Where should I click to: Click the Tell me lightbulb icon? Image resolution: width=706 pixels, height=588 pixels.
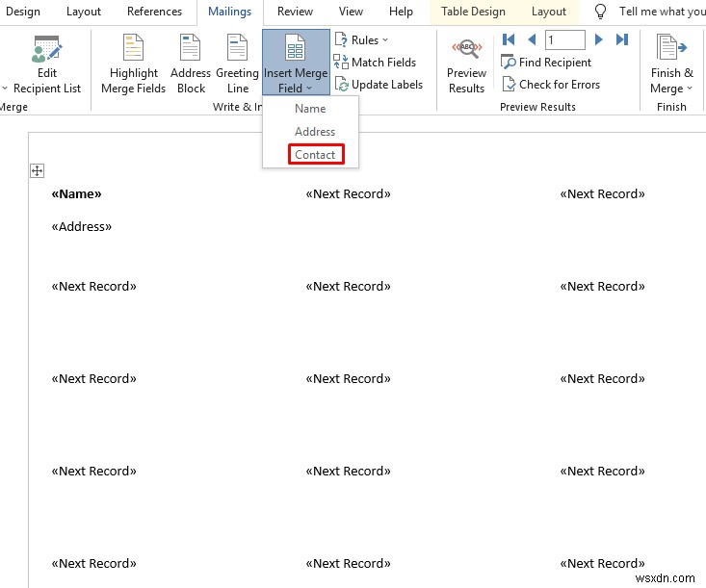[x=600, y=12]
